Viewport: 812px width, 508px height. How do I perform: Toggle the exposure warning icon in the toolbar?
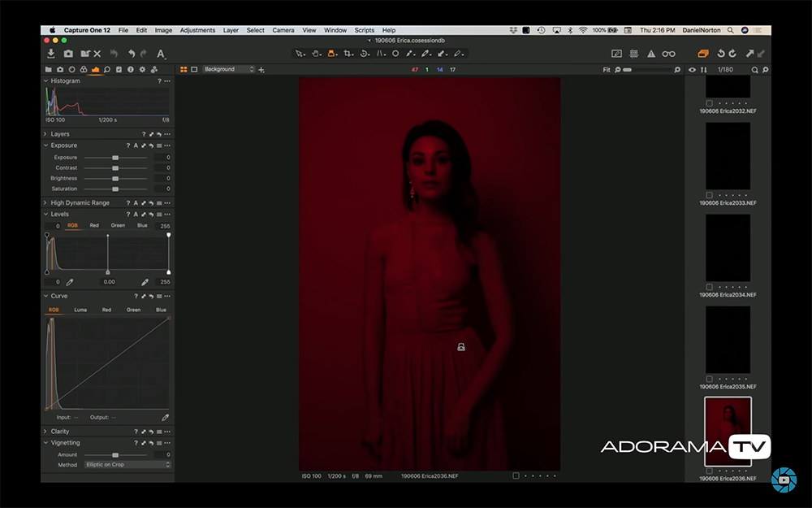click(x=651, y=54)
